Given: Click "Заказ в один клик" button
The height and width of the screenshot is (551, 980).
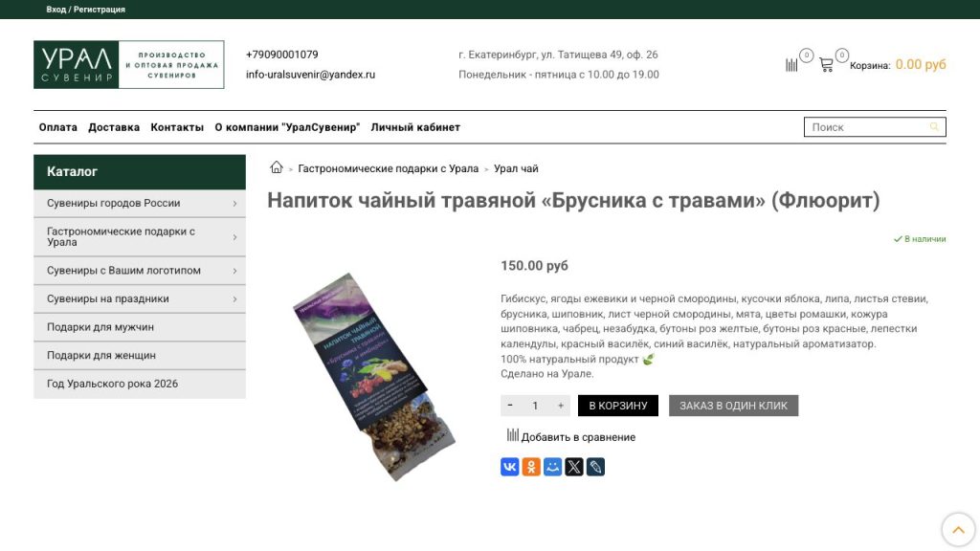Looking at the screenshot, I should pos(734,406).
